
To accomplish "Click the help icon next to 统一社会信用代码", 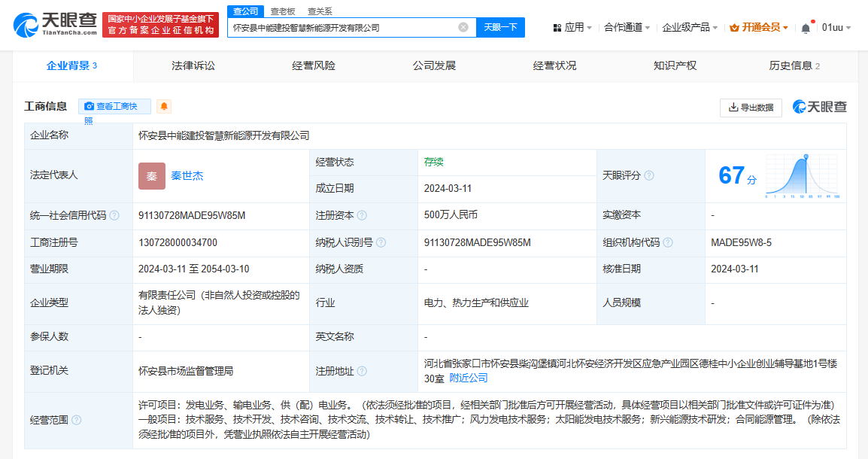I will [x=114, y=215].
